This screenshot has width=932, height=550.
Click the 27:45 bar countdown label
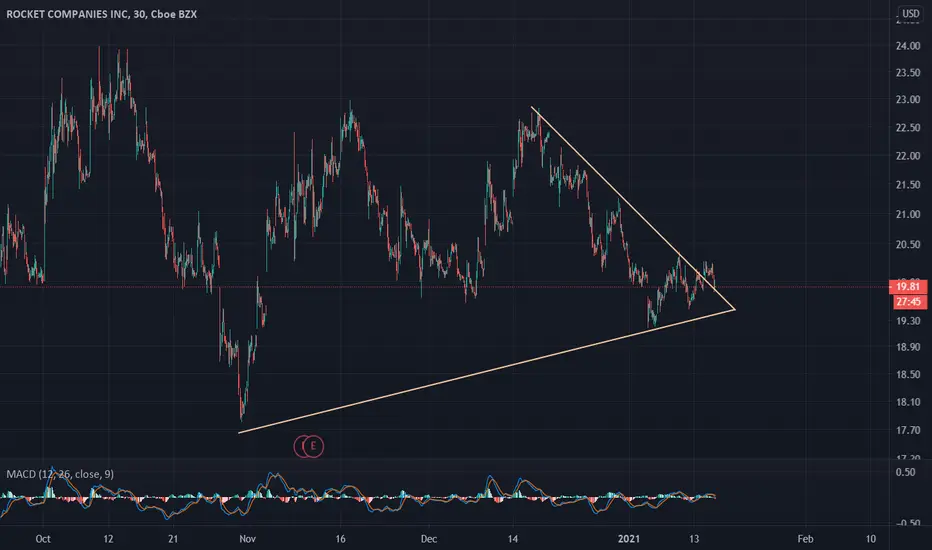pyautogui.click(x=908, y=301)
